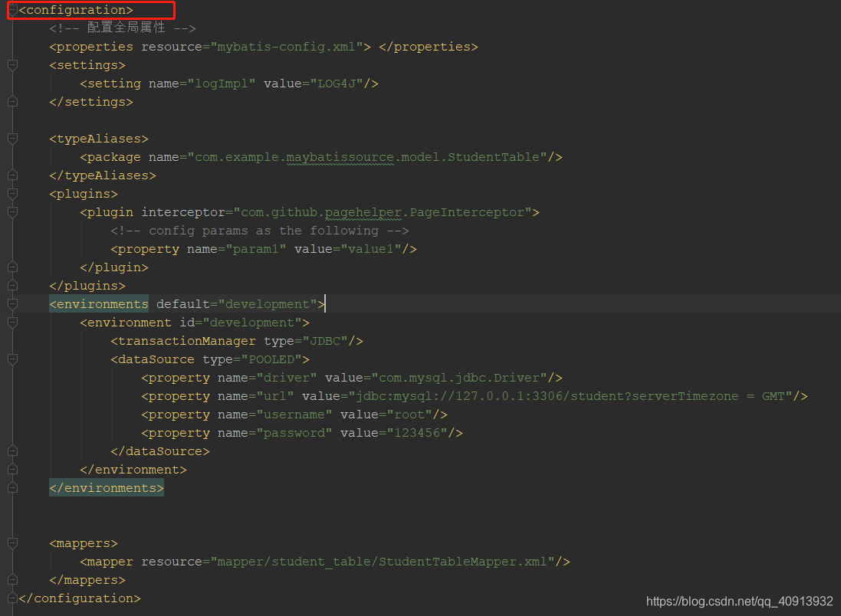Click the "LOG4J" attribute value
841x616 pixels.
(x=337, y=84)
